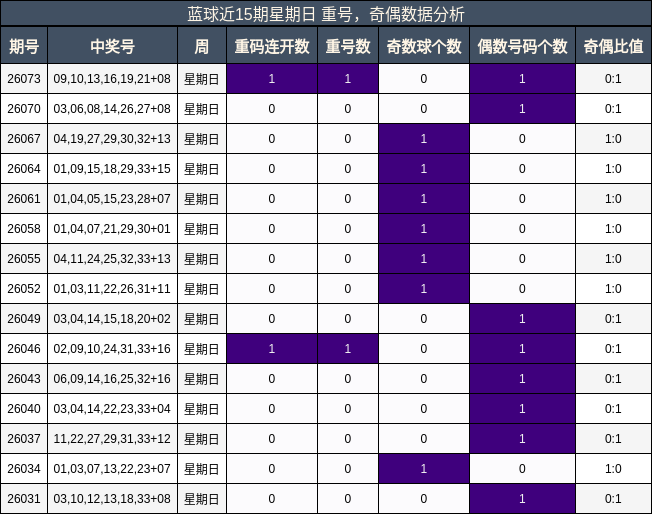The image size is (652, 514).
Task: Select issue number 26046
Action: point(24,348)
